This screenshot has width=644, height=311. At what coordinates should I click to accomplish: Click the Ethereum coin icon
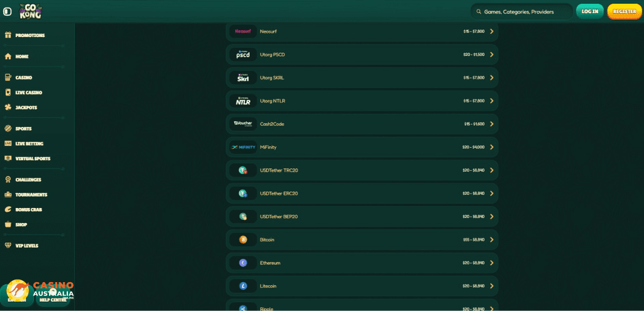tap(243, 263)
